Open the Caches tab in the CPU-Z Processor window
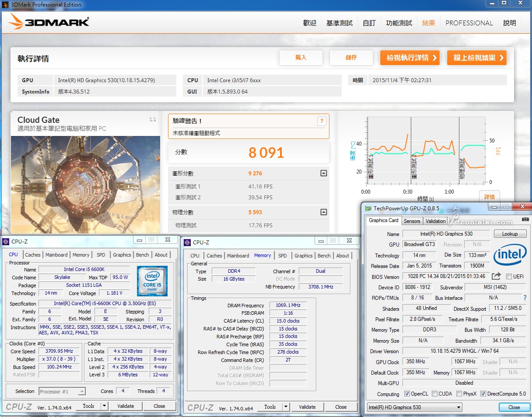The image size is (532, 417). tap(33, 255)
